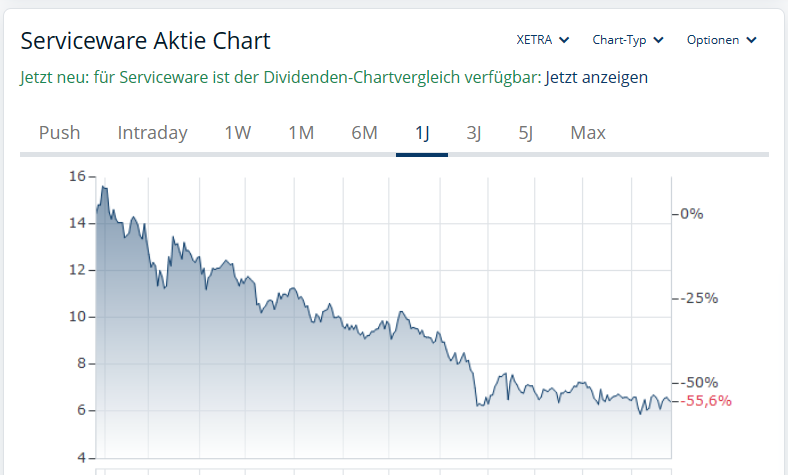Expand the Chart-Typ dropdown
The width and height of the screenshot is (788, 475).
pyautogui.click(x=627, y=40)
